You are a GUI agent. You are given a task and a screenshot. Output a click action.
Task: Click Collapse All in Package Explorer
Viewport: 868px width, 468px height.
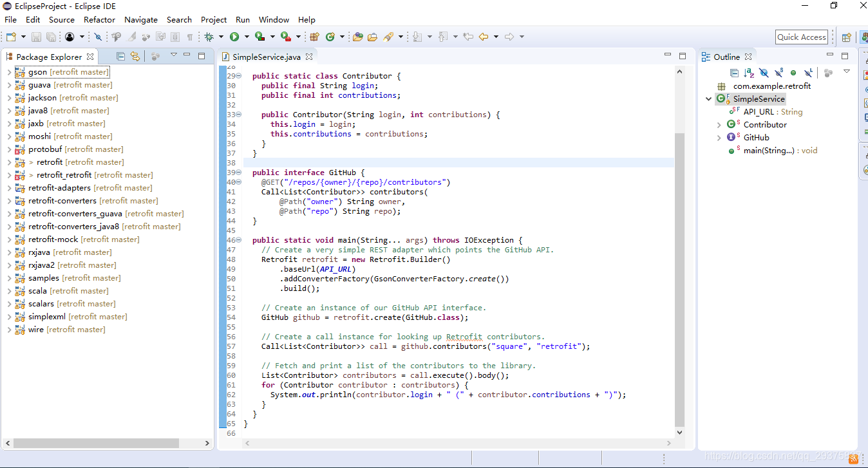(120, 56)
